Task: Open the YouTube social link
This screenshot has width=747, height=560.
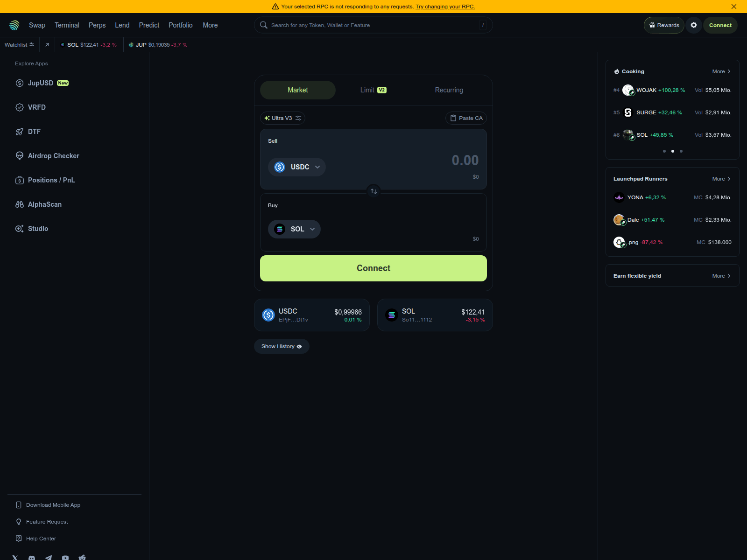Action: [65, 558]
